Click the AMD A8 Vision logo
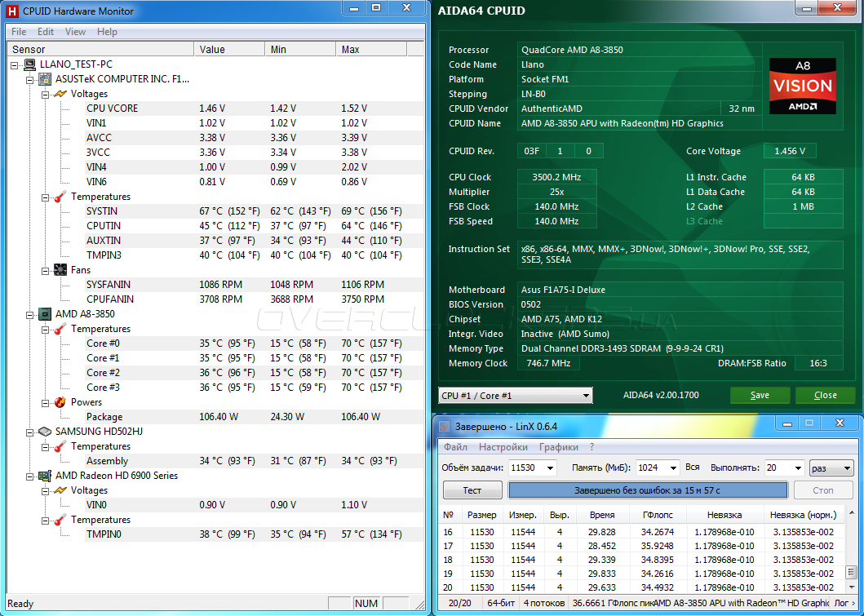 point(802,86)
